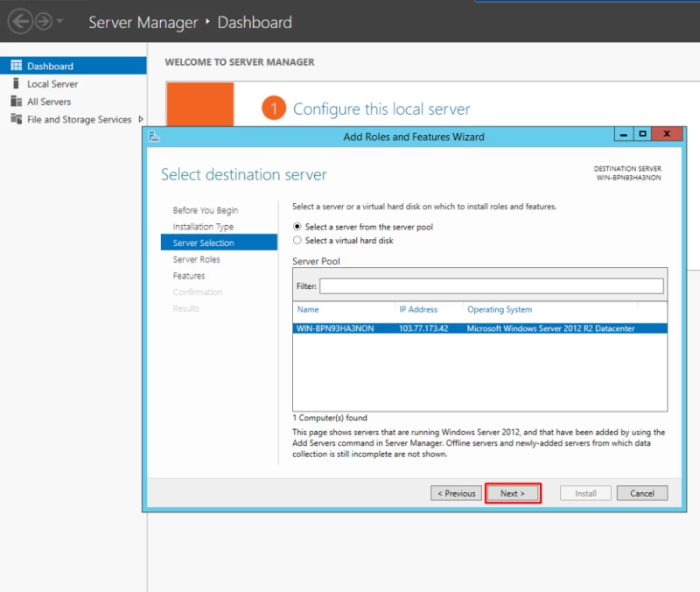The height and width of the screenshot is (592, 700).
Task: Click the Server Manager breadcrumb title
Action: tap(143, 23)
